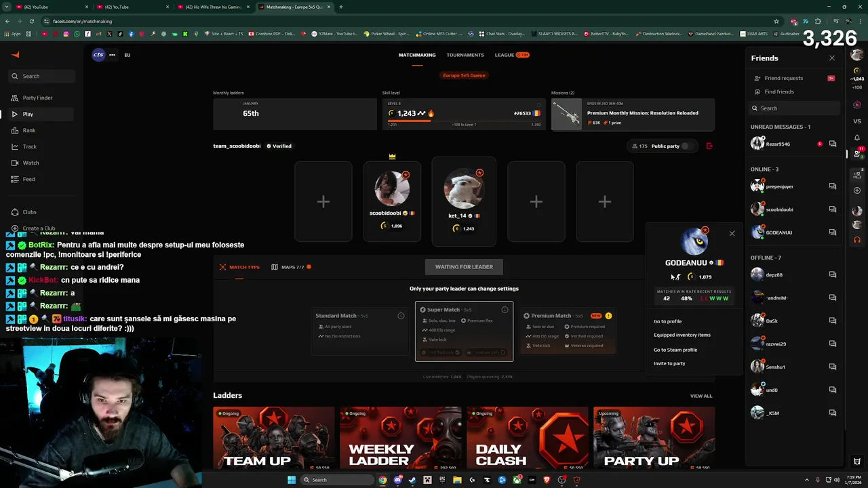Screen dimensions: 868x488
Task: Open chat with depz88
Action: 832,274
